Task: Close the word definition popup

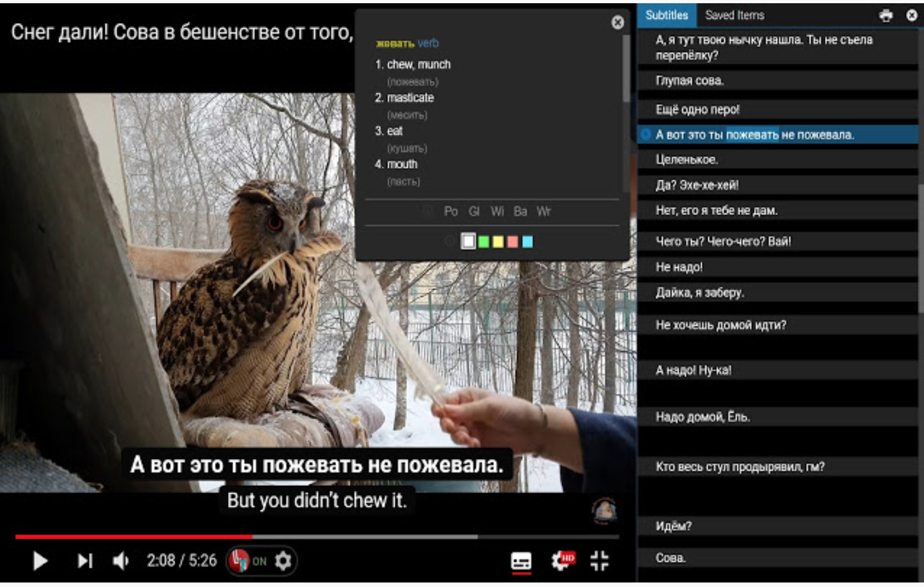Action: click(x=618, y=23)
